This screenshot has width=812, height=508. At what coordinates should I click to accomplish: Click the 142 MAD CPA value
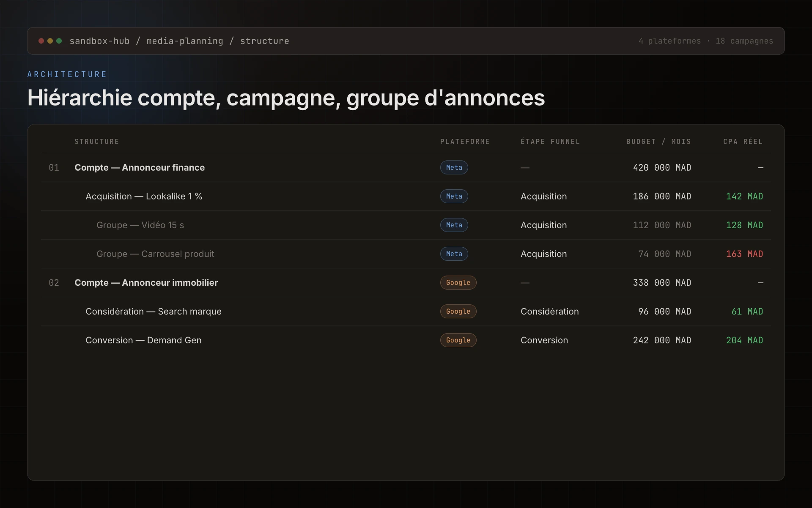coord(744,196)
